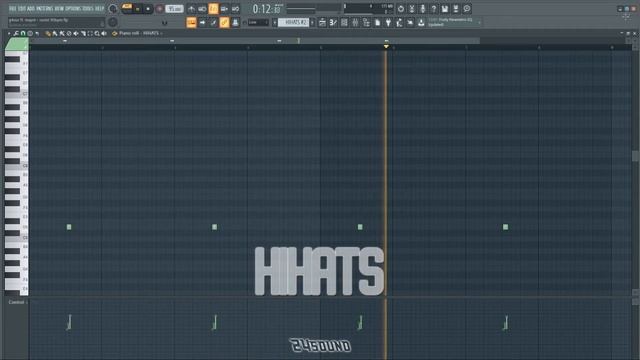Select the first hi-hat note in grid
The image size is (640, 360).
coord(69,227)
